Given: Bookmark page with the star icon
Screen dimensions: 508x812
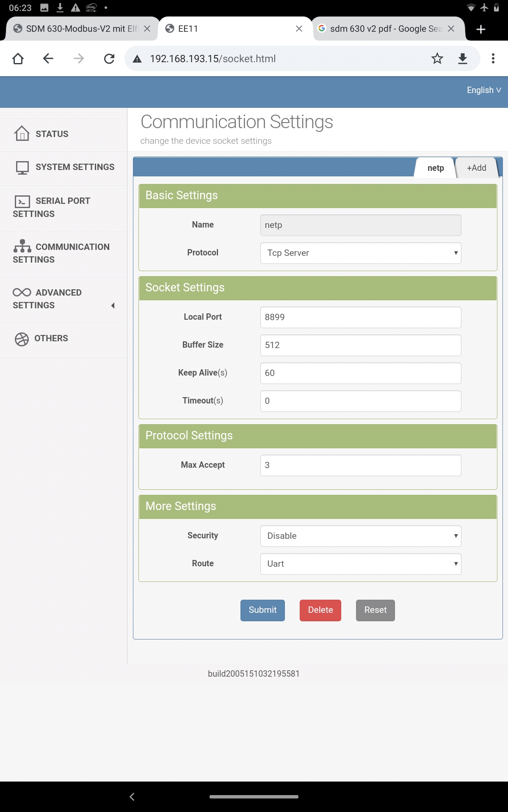Looking at the screenshot, I should (x=437, y=58).
